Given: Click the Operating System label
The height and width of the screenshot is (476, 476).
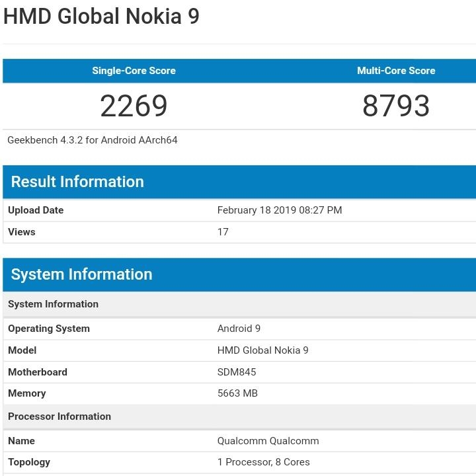Looking at the screenshot, I should click(49, 329).
